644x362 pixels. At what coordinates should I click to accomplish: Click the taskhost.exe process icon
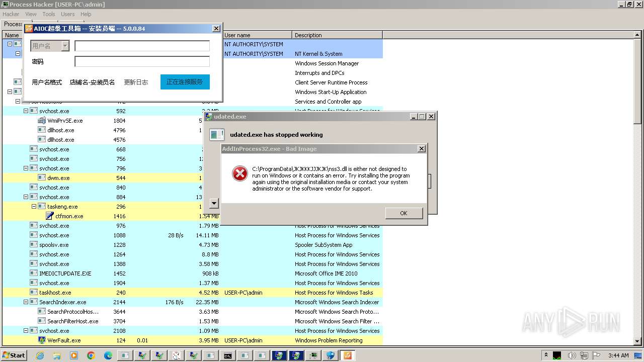34,293
